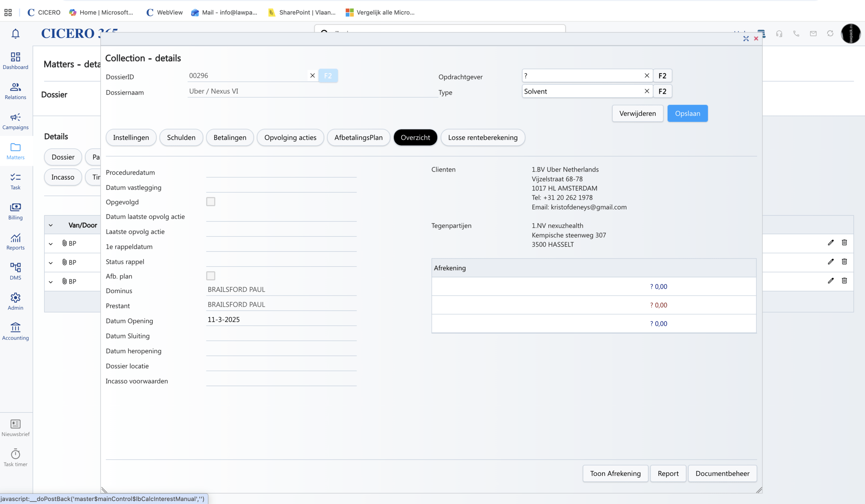
Task: Click the Opslaan button
Action: click(x=687, y=113)
